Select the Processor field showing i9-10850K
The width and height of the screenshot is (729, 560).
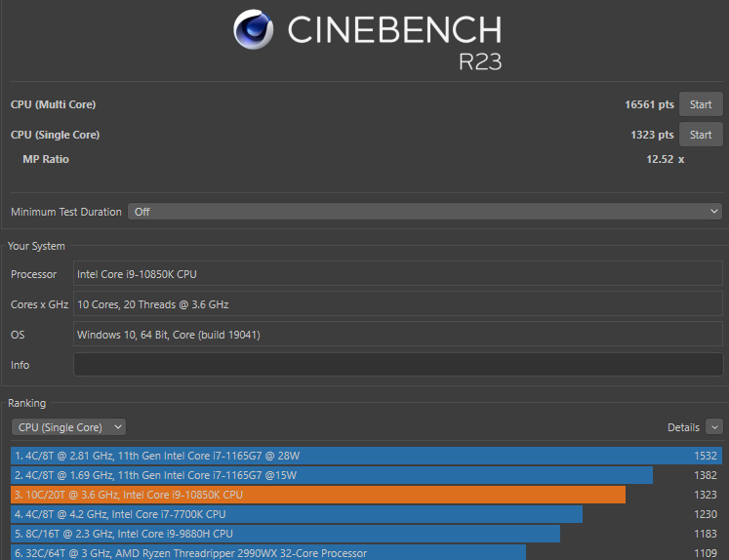[397, 274]
